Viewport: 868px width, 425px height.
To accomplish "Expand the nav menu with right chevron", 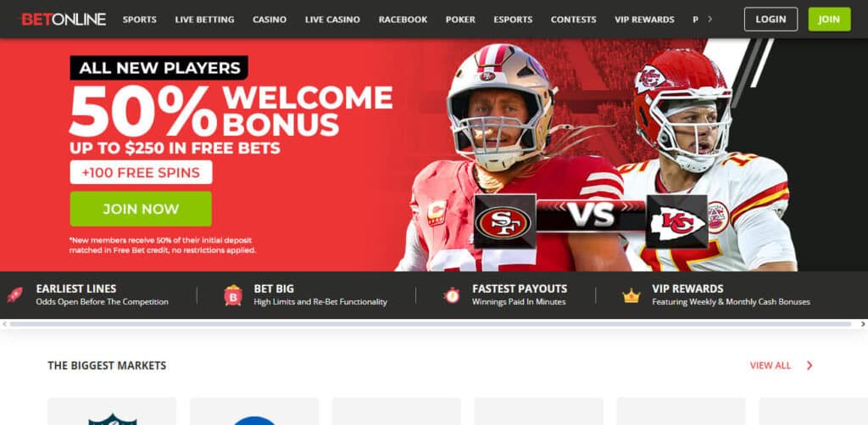I will coord(709,20).
